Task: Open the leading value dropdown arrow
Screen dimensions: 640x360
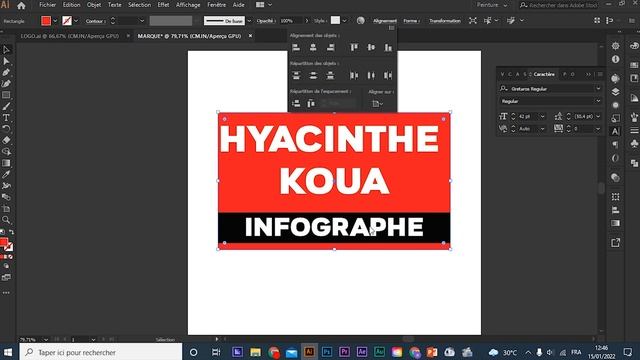Action: pyautogui.click(x=598, y=116)
